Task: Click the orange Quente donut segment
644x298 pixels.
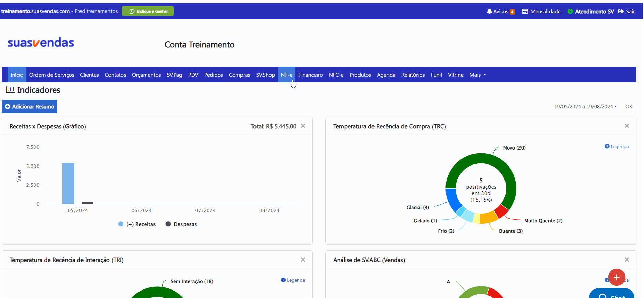Action: (488, 218)
